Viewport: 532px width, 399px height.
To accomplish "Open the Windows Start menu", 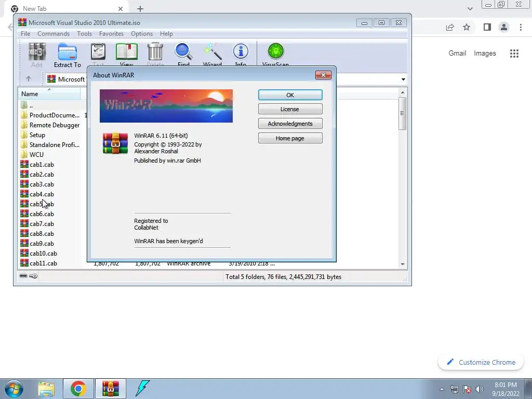I will pos(14,389).
